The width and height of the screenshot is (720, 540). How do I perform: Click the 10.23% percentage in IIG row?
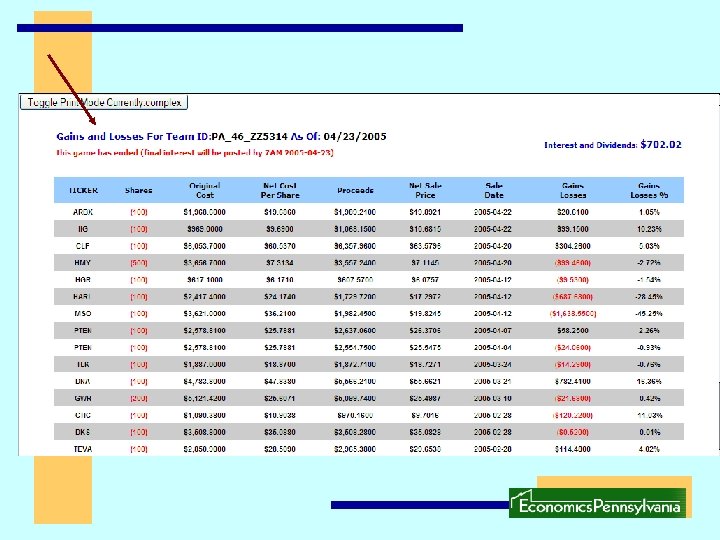649,229
